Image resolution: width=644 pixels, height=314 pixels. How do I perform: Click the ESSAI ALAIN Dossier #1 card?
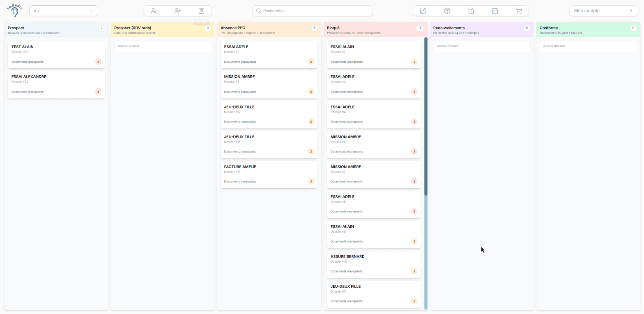(x=374, y=55)
